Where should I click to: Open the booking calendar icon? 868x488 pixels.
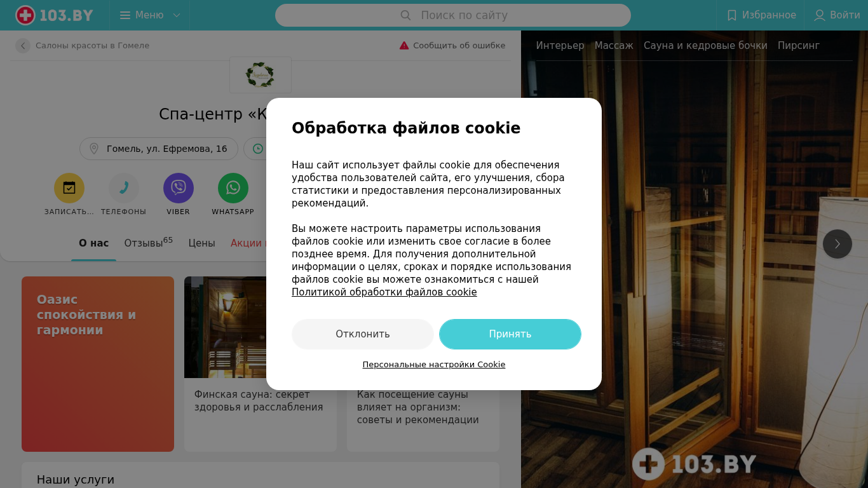(69, 188)
